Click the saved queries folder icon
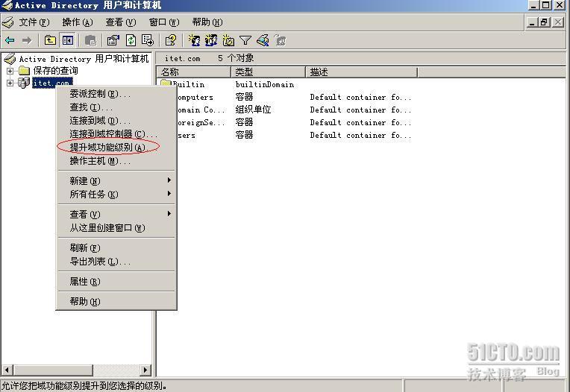The image size is (570, 392). pos(24,70)
